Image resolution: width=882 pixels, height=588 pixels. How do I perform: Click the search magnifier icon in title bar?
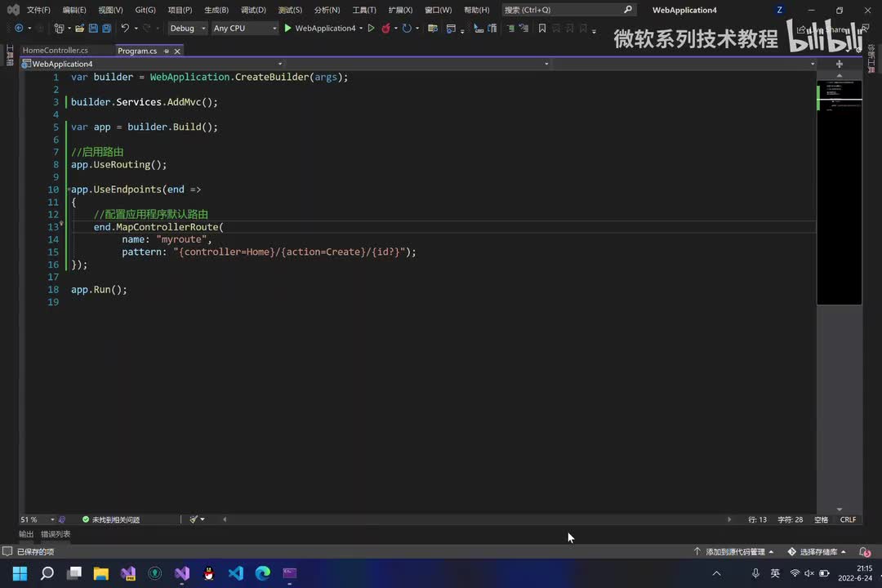(x=628, y=10)
